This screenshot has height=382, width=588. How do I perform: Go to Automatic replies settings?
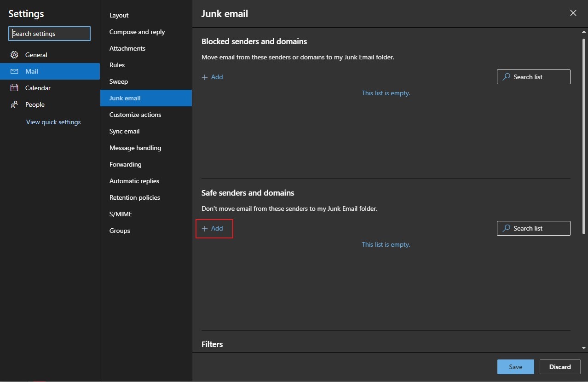point(134,181)
